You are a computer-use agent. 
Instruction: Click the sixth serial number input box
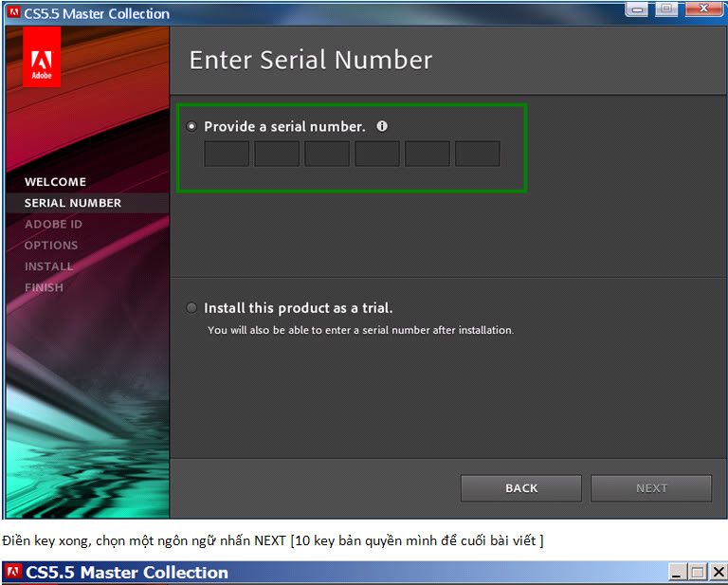[478, 154]
